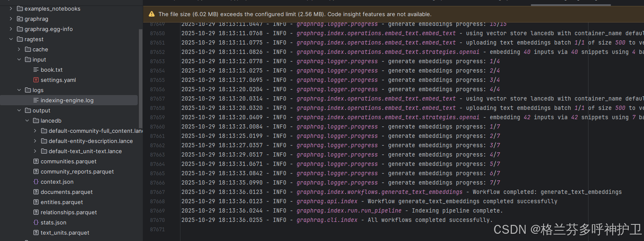Expand default-text_unit-text.lance folder
This screenshot has width=644, height=241.
(x=35, y=151)
